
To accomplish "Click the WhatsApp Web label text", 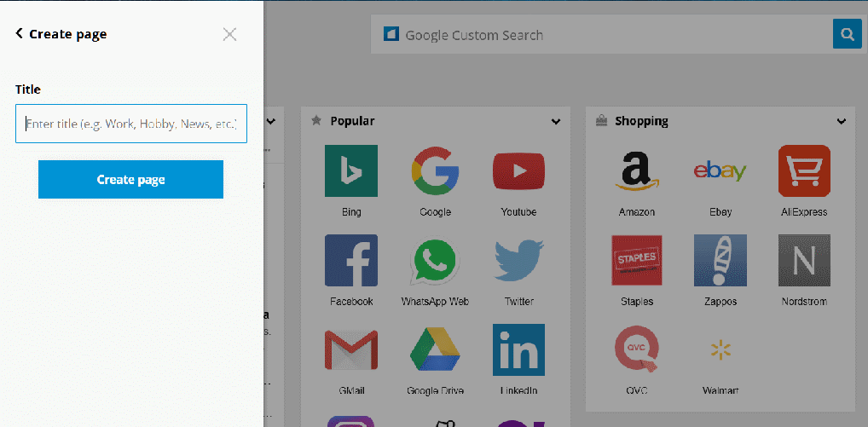I will click(435, 302).
